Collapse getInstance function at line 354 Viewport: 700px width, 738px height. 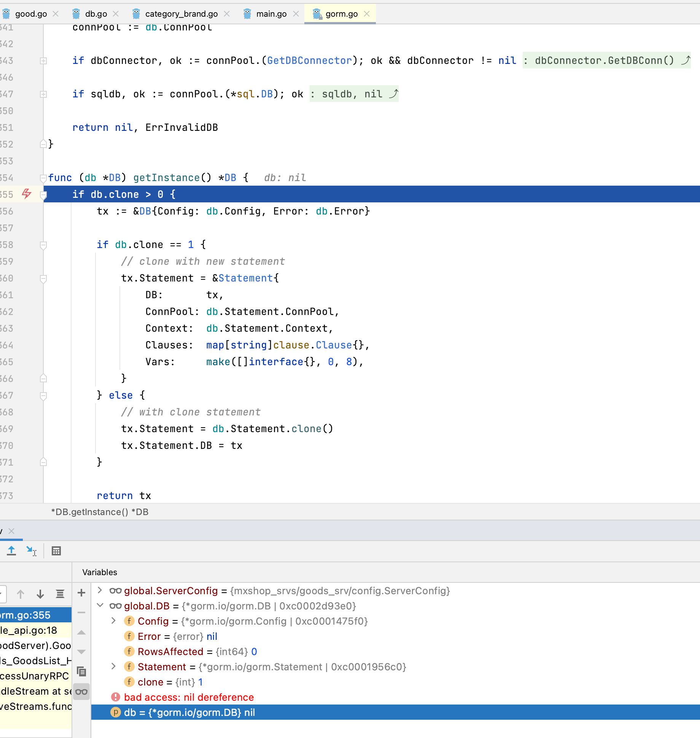click(x=43, y=178)
